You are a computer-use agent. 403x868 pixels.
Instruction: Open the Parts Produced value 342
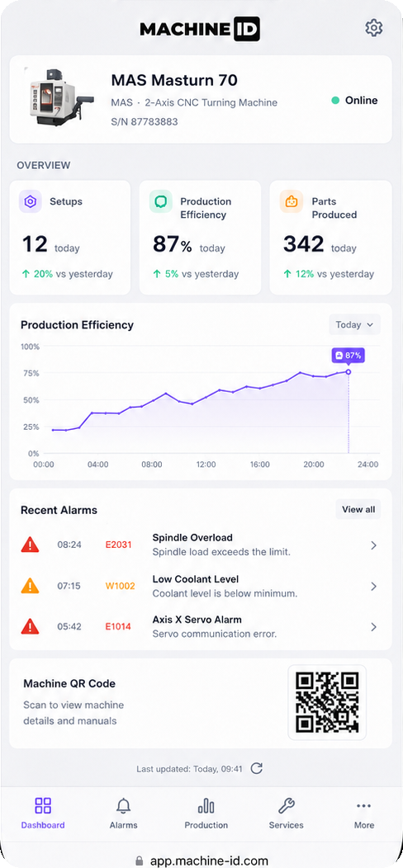tap(303, 244)
